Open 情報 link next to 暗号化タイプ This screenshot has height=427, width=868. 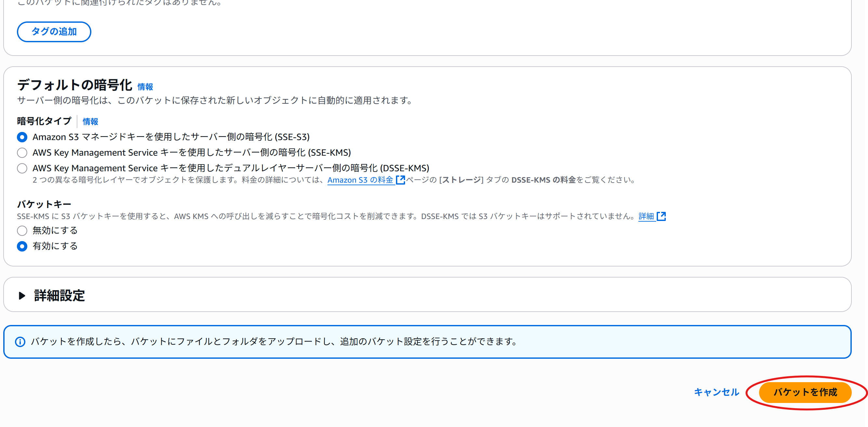(x=90, y=122)
